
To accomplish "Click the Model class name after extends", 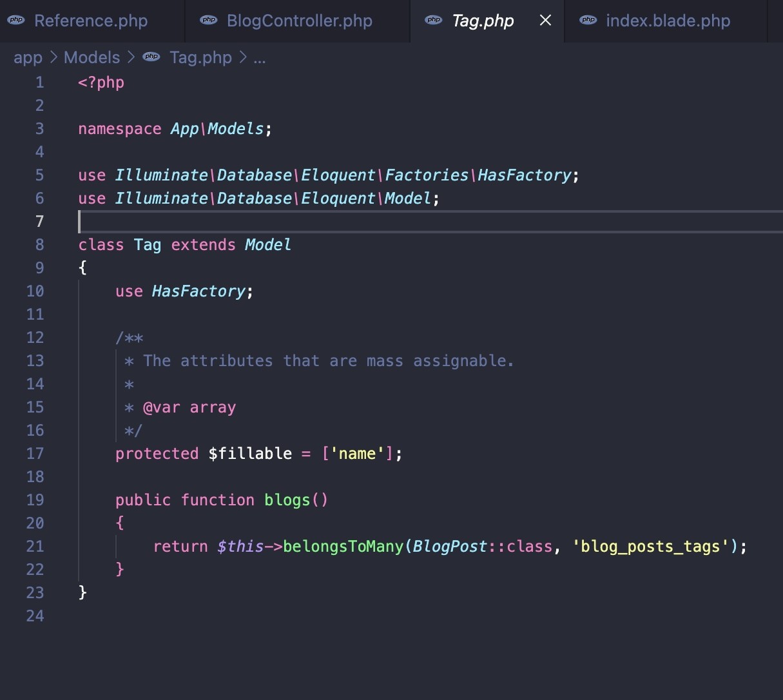I will [268, 245].
